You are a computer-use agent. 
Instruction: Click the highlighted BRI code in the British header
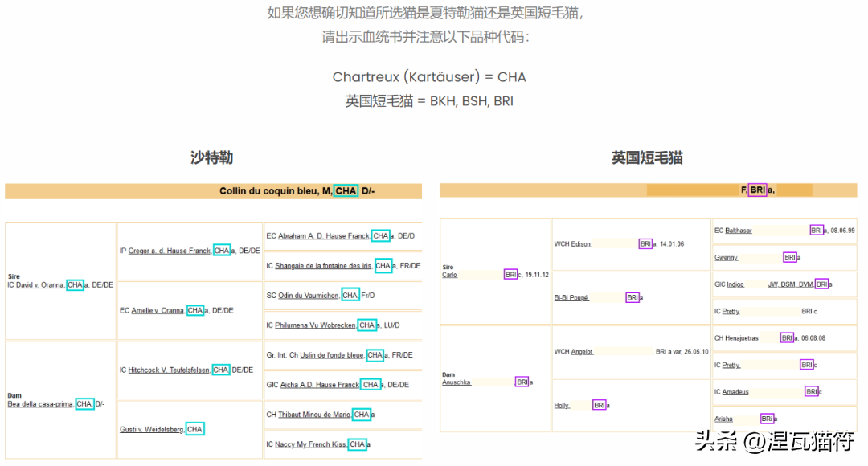[x=757, y=190]
